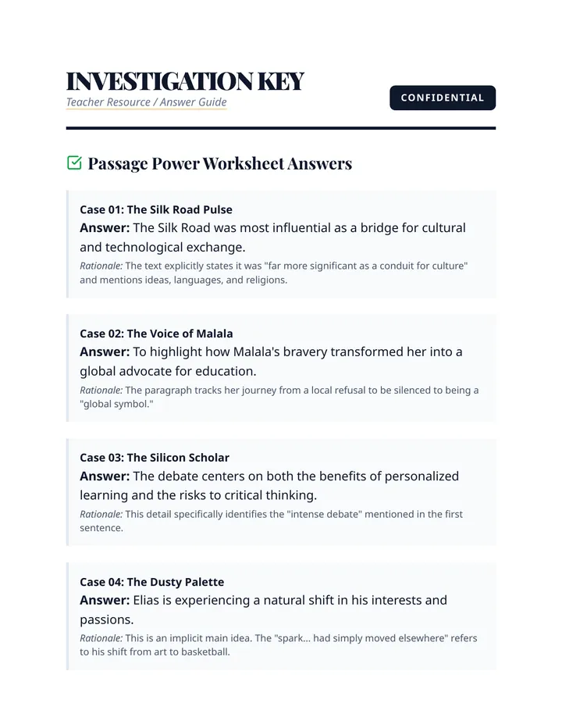Image resolution: width=562 pixels, height=728 pixels.
Task: Click the bold Answer label in Case 04
Action: coord(105,600)
